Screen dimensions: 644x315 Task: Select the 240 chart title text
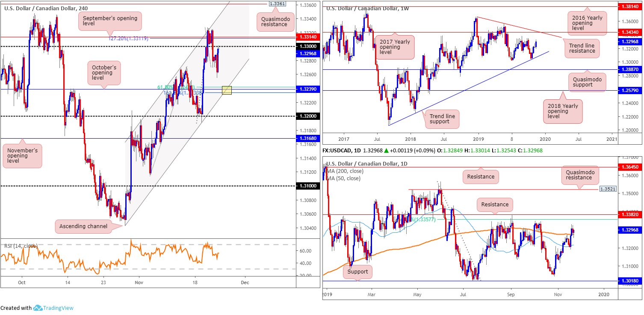[x=45, y=8]
